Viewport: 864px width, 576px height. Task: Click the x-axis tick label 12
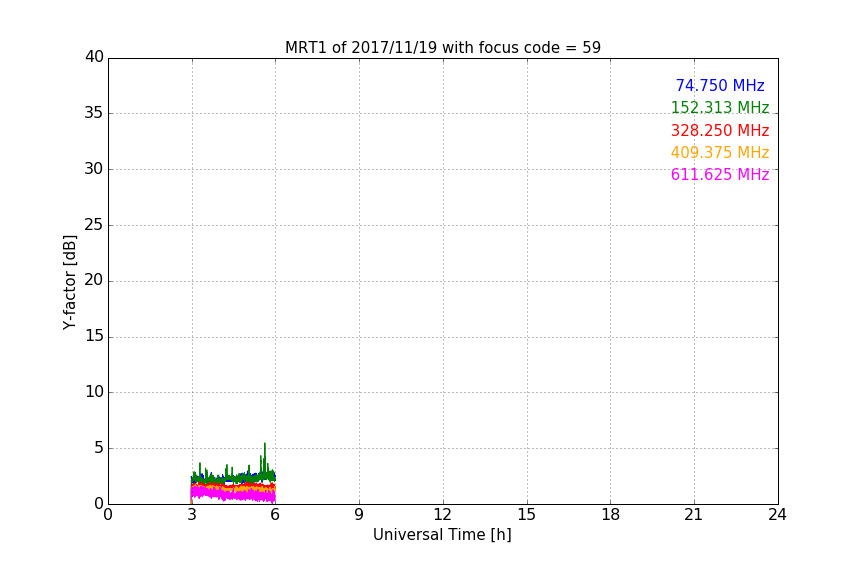[x=442, y=515]
